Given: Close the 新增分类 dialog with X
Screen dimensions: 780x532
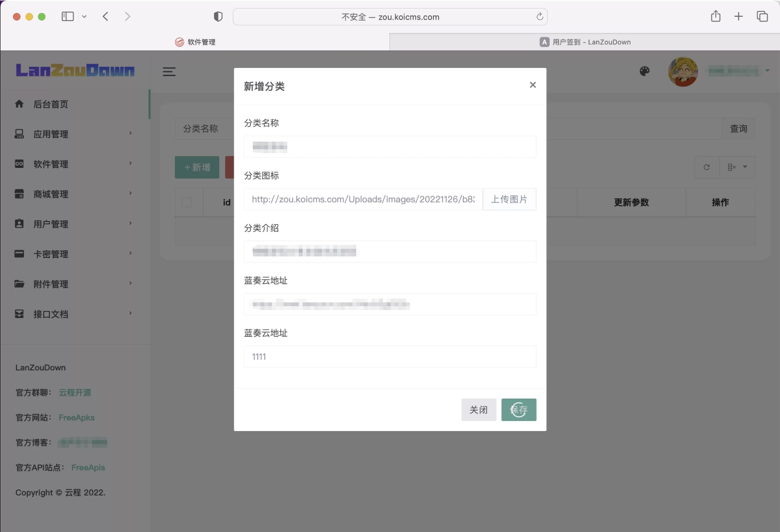Looking at the screenshot, I should coord(532,85).
